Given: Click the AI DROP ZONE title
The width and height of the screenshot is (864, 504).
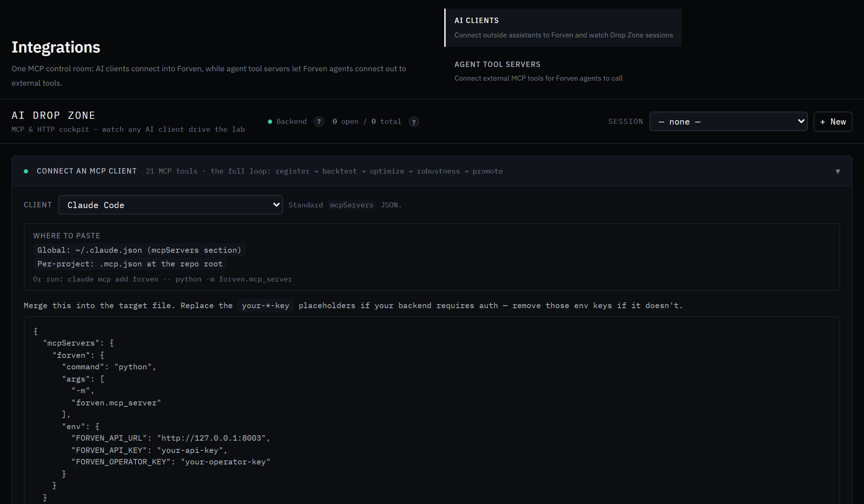Looking at the screenshot, I should click(x=53, y=115).
